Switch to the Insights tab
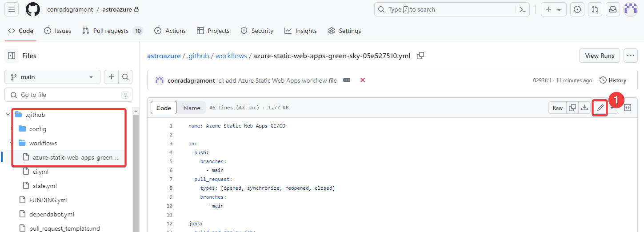The height and width of the screenshot is (232, 644). point(301,31)
